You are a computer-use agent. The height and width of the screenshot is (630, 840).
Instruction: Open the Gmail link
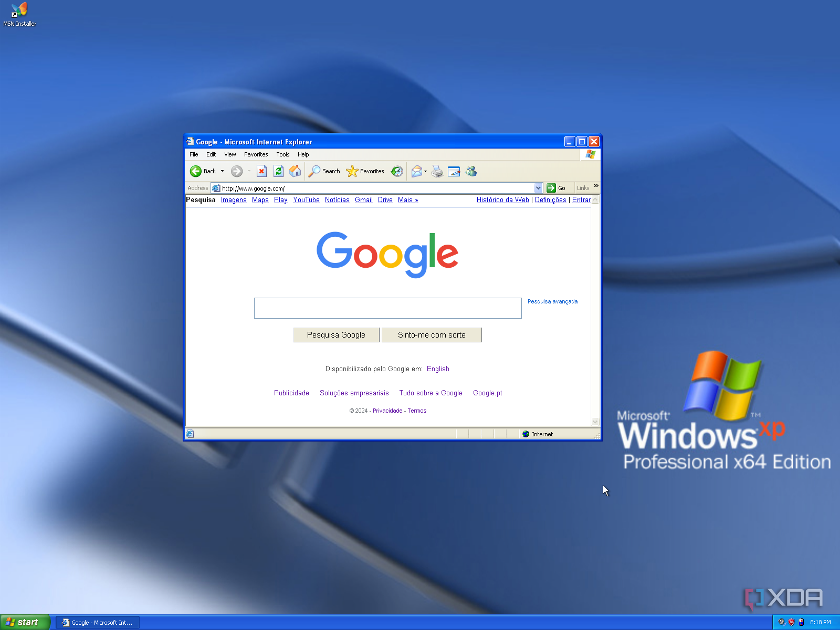364,200
